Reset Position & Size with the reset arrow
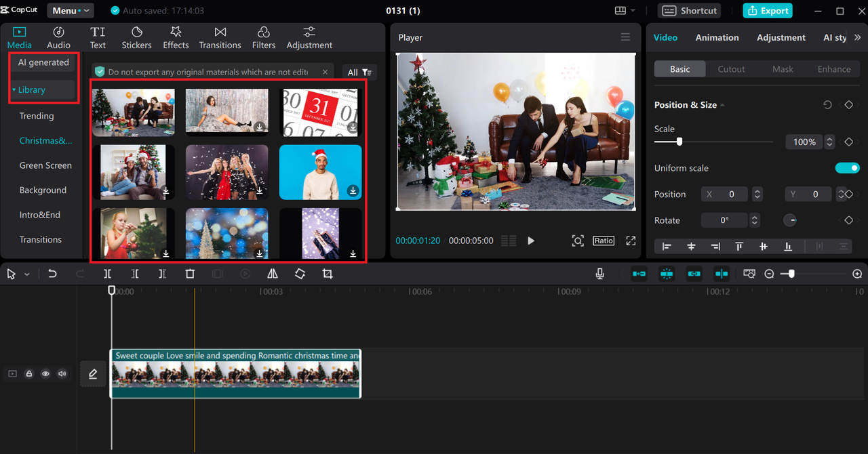The image size is (868, 454). (x=827, y=105)
